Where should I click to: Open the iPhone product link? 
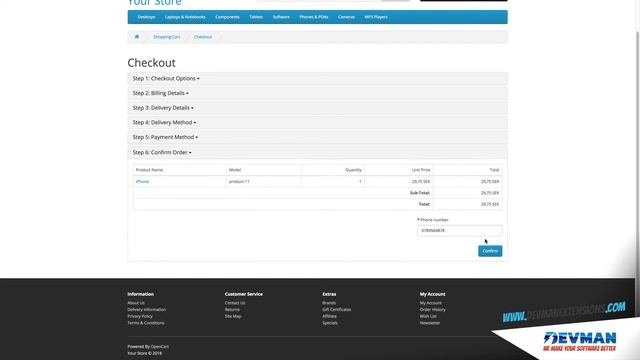(x=142, y=181)
